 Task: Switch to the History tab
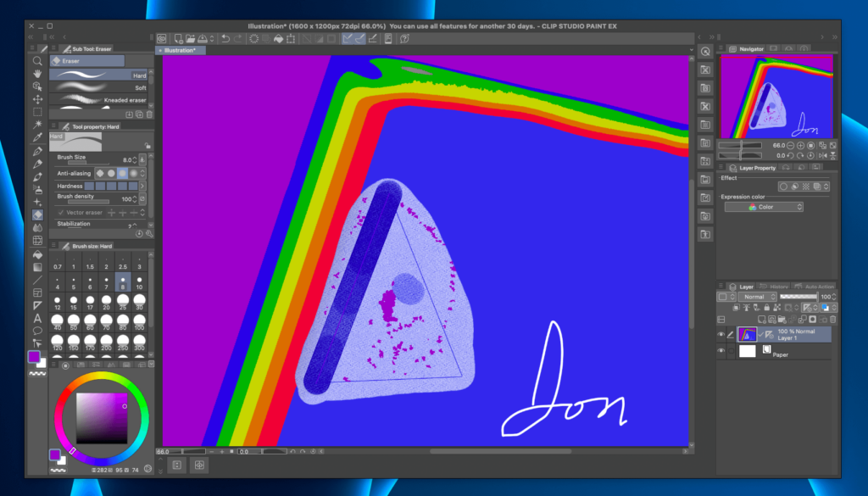coord(775,287)
